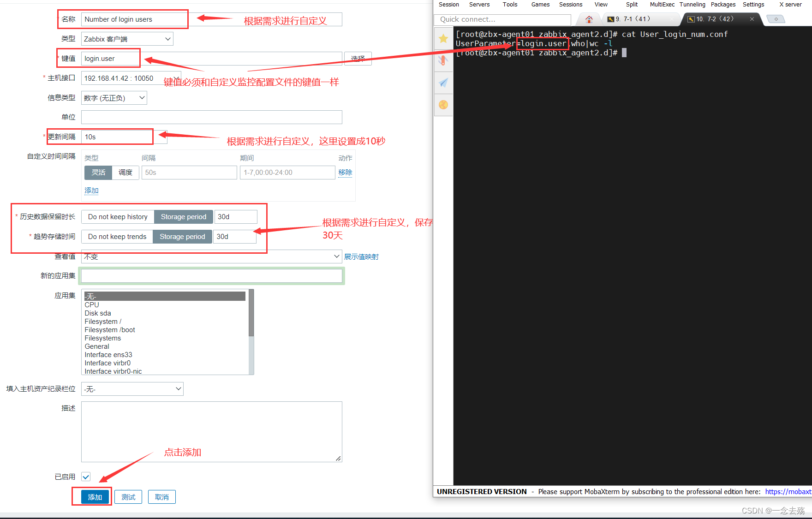Open the Sftp globe sidebar tab
The image size is (812, 519).
tap(443, 105)
